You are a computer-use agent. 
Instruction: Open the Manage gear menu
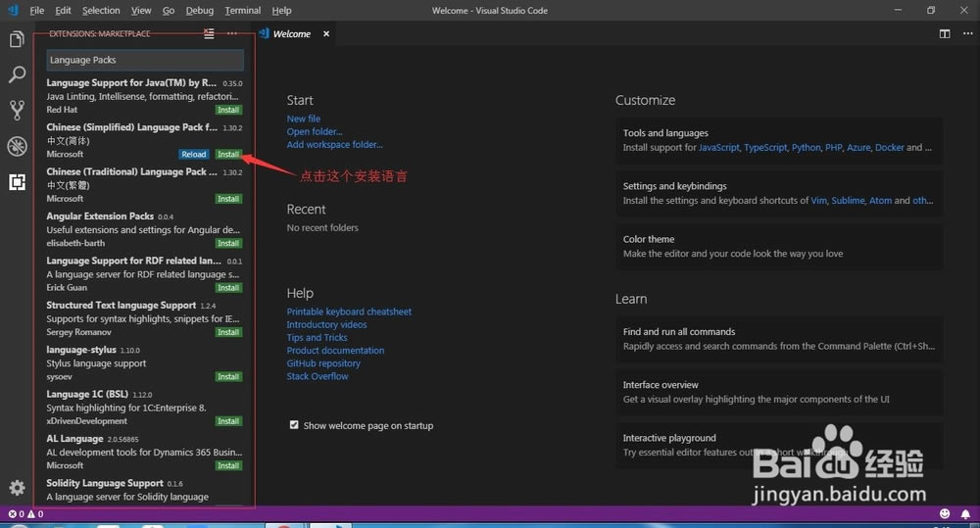(17, 488)
